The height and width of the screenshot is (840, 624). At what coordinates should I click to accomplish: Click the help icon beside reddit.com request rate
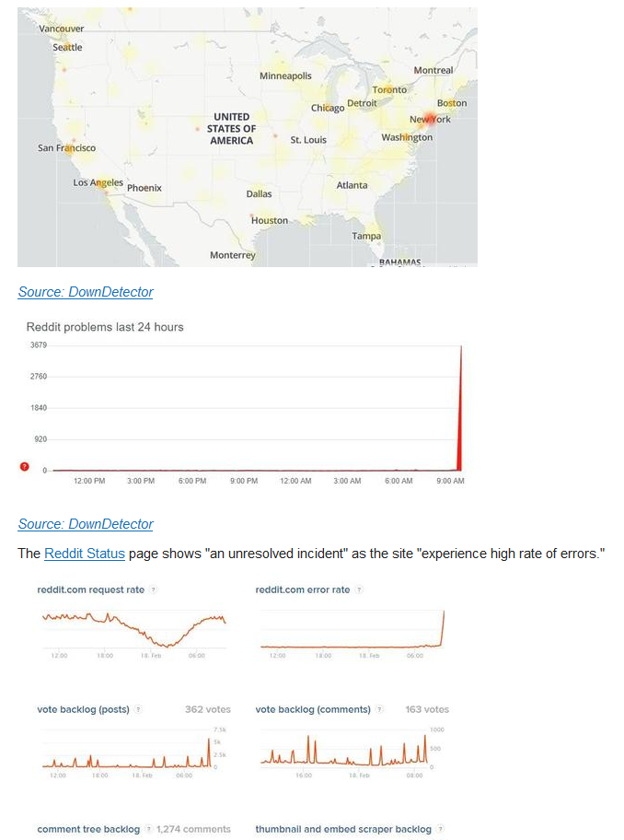(153, 589)
